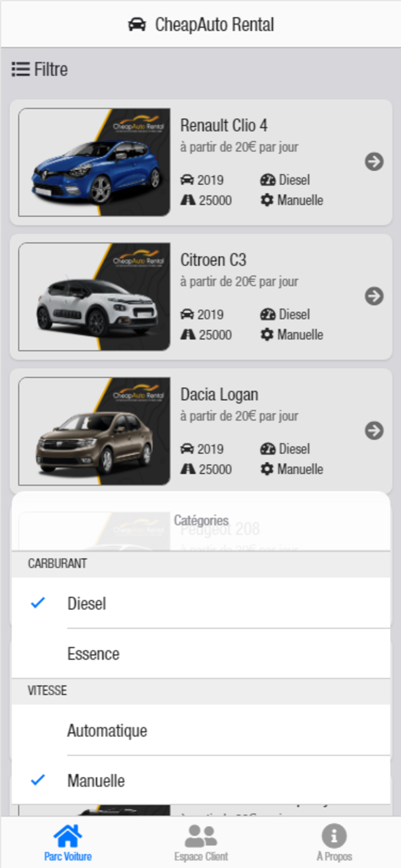401x868 pixels.
Task: Uncheck the Diesel fuel option
Action: click(201, 603)
